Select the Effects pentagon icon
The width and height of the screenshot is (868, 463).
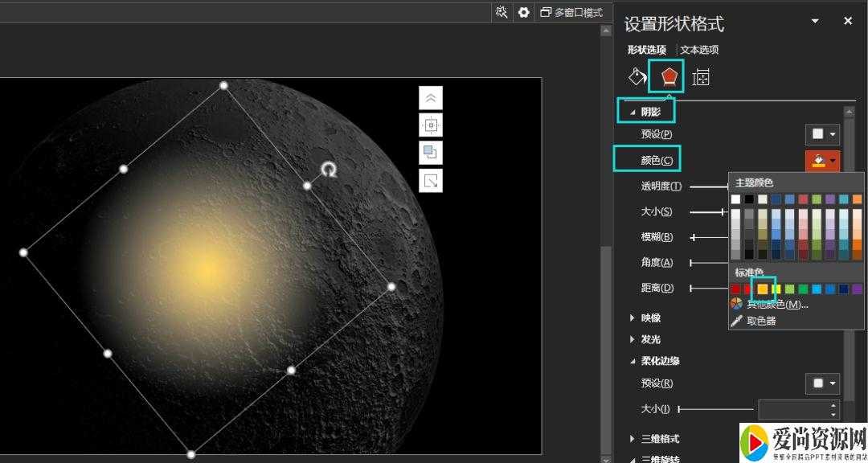pyautogui.click(x=668, y=77)
